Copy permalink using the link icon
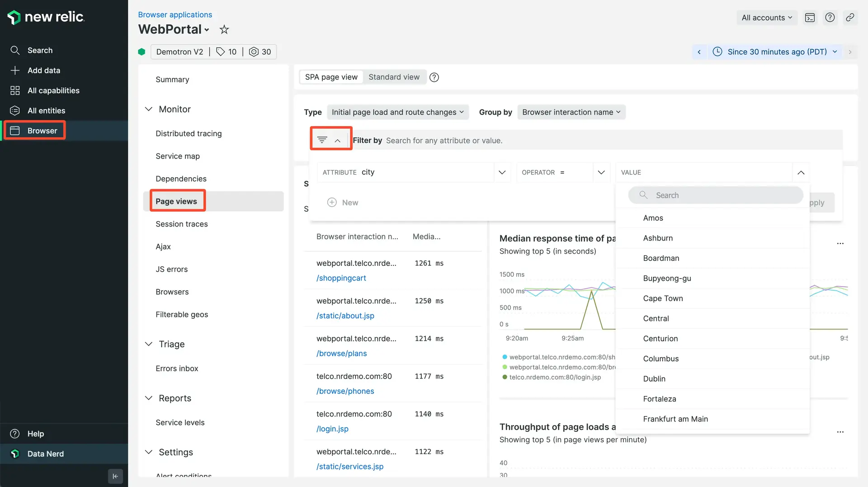 [850, 18]
